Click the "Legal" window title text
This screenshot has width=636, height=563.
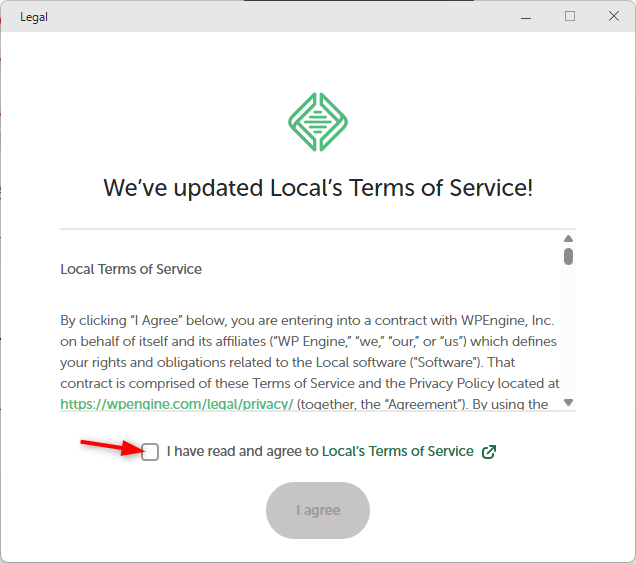point(34,17)
